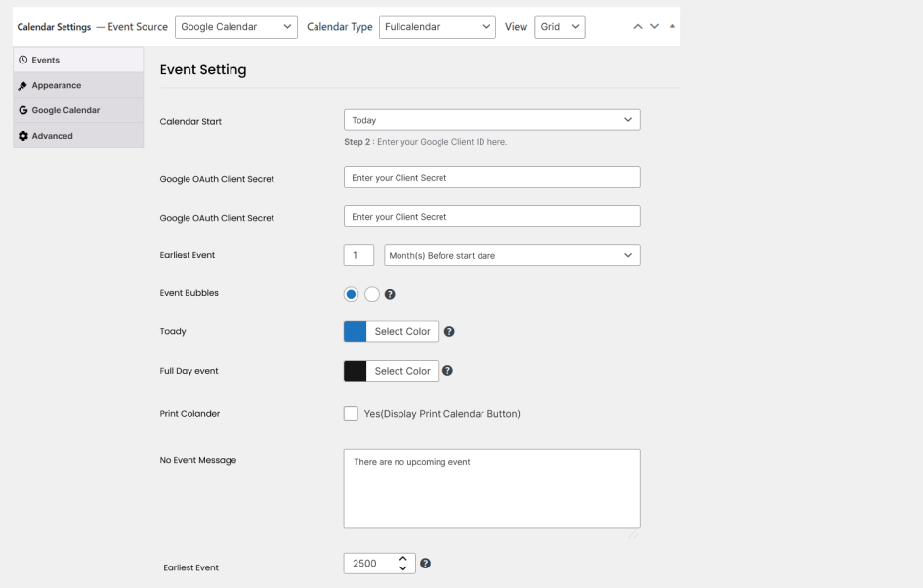Open the Google Calendar sidebar tab
The width and height of the screenshot is (923, 588).
[x=64, y=110]
